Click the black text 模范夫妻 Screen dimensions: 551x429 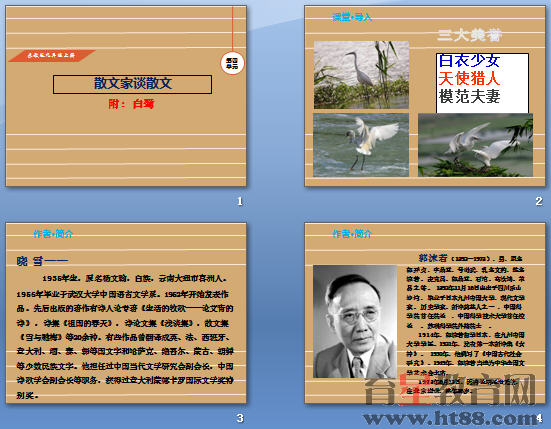469,96
